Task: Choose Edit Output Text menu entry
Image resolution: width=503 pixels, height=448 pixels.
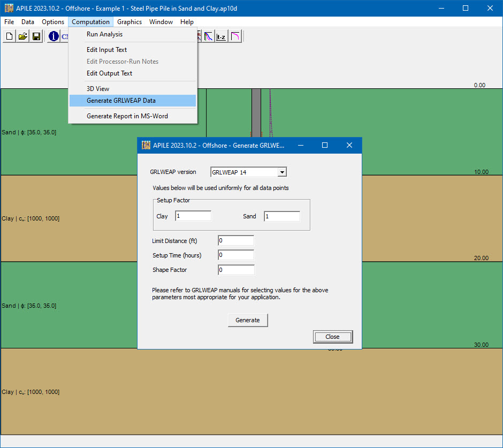Action: [109, 73]
